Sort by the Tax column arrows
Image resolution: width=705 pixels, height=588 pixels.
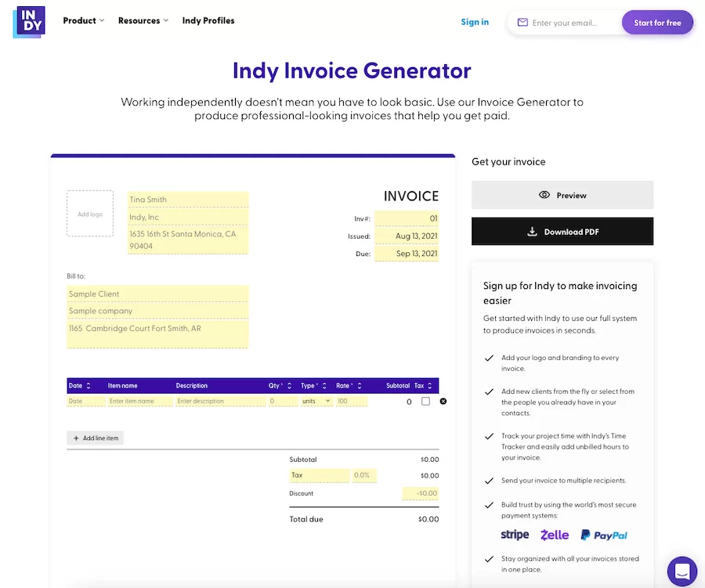429,386
